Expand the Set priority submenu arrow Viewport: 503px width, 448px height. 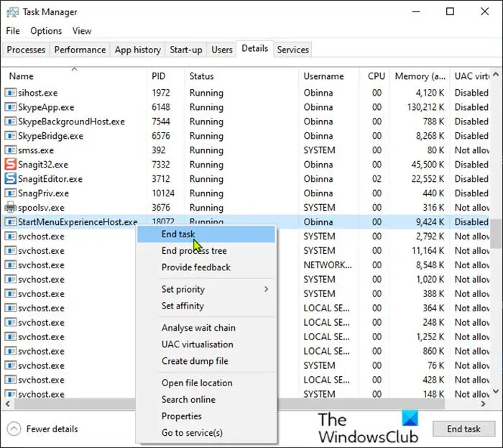266,289
